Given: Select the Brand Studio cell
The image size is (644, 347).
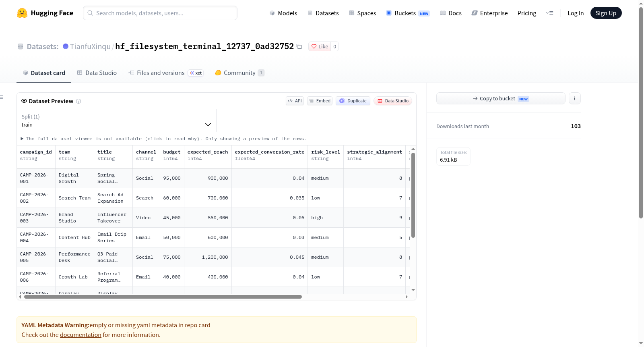Looking at the screenshot, I should tap(74, 218).
